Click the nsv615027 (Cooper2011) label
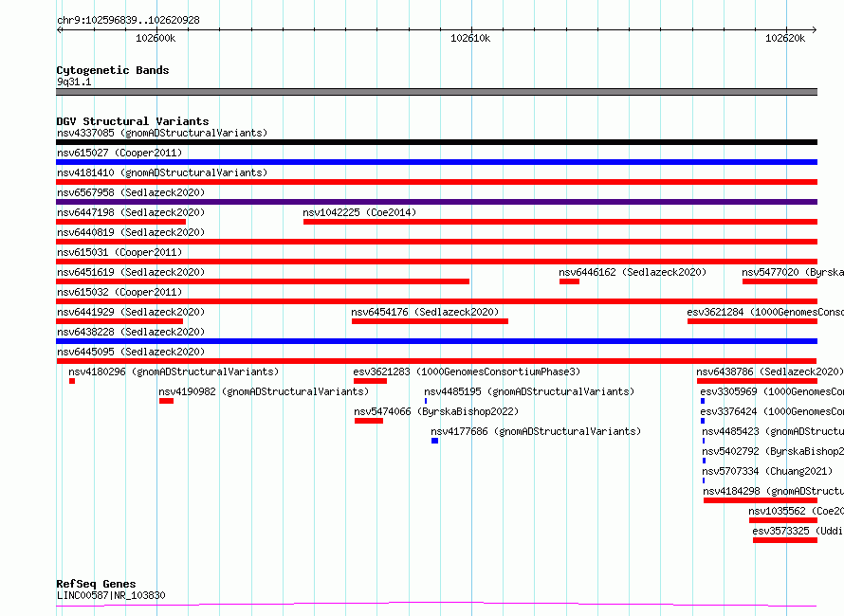Image resolution: width=844 pixels, height=616 pixels. coord(119,153)
